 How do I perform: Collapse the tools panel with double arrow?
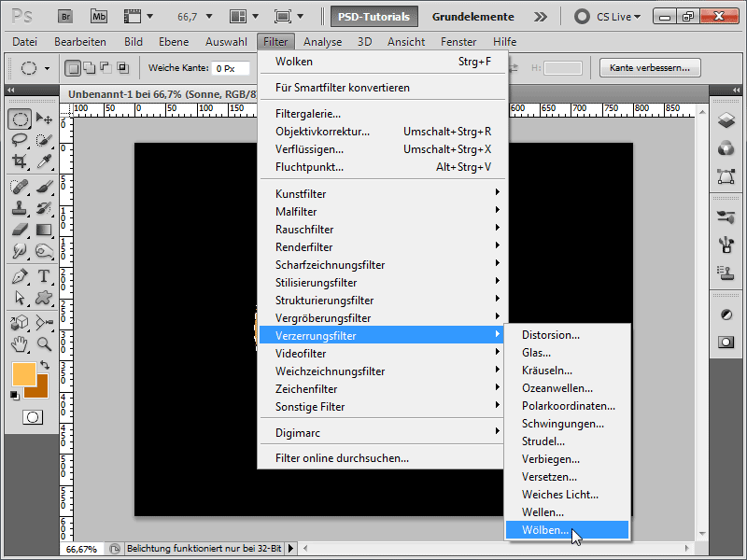pos(10,90)
